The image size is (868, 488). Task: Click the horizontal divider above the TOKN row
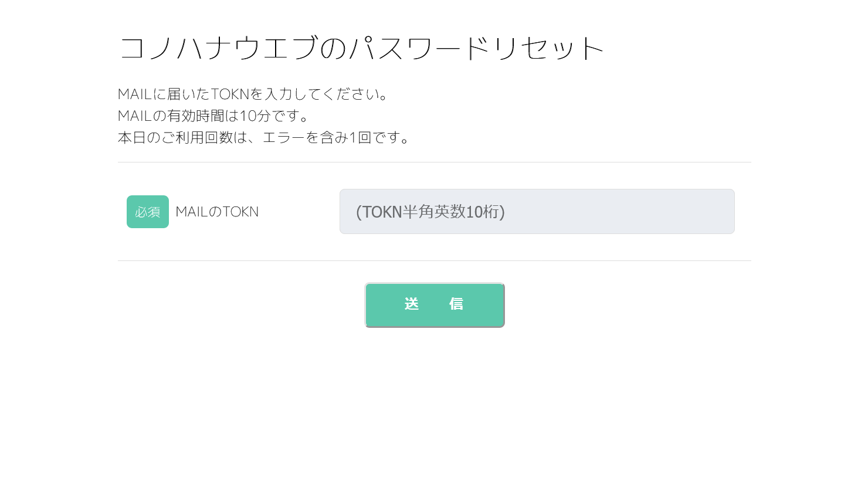point(434,162)
